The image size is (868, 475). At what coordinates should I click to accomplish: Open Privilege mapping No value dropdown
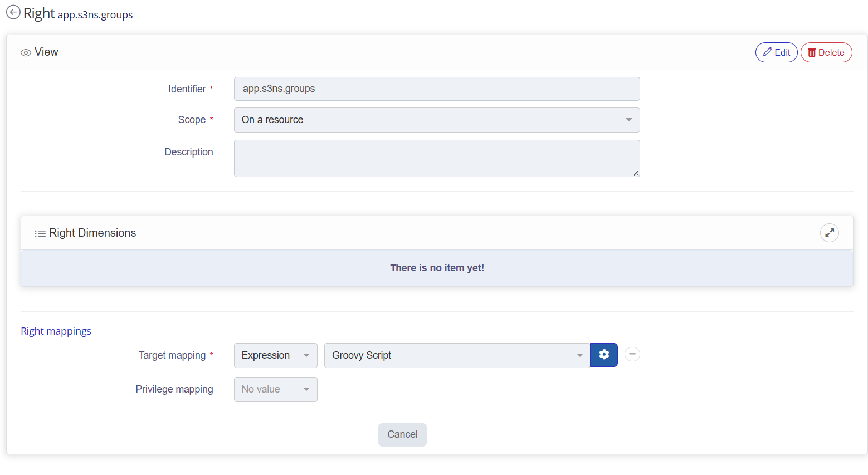[x=276, y=389]
